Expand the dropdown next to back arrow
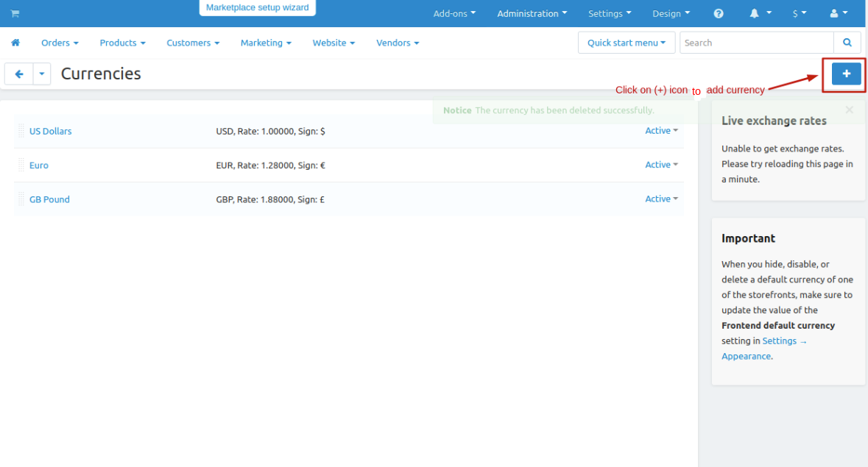 point(41,74)
